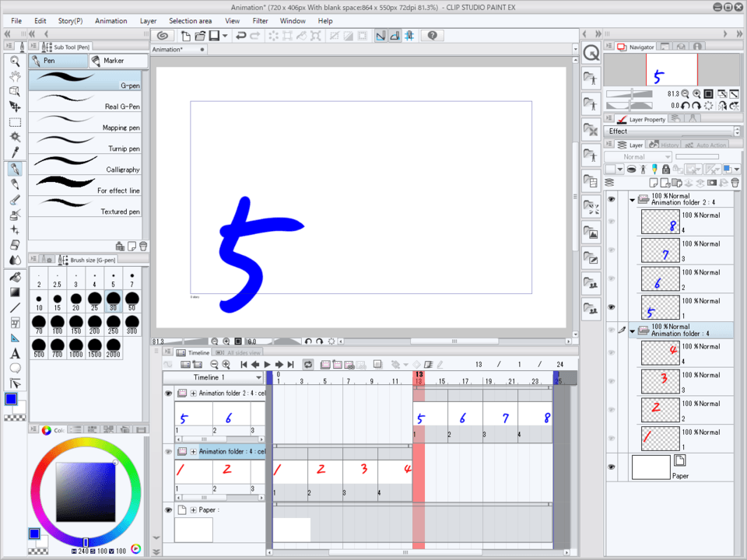This screenshot has width=747, height=560.
Task: Toggle loop playback in the timeline
Action: (x=308, y=364)
